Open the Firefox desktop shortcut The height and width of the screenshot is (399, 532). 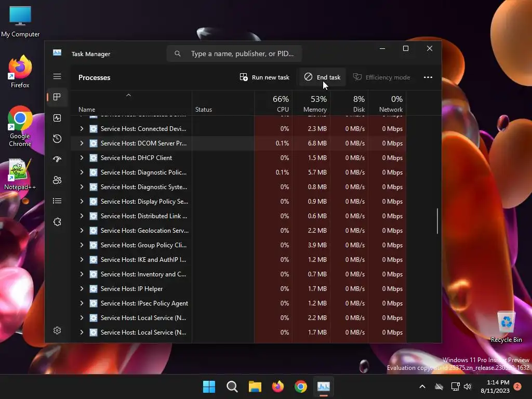20,72
